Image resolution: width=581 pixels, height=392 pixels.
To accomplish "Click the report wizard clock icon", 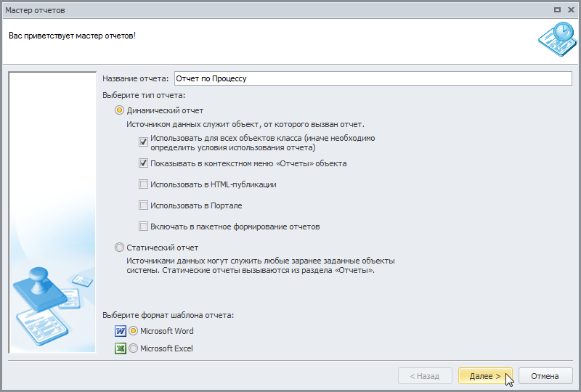I will click(558, 39).
